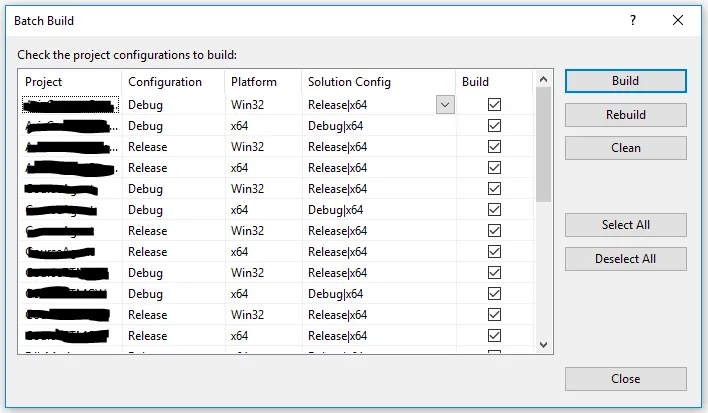This screenshot has width=708, height=413.
Task: Click the X icon in title bar
Action: (678, 20)
